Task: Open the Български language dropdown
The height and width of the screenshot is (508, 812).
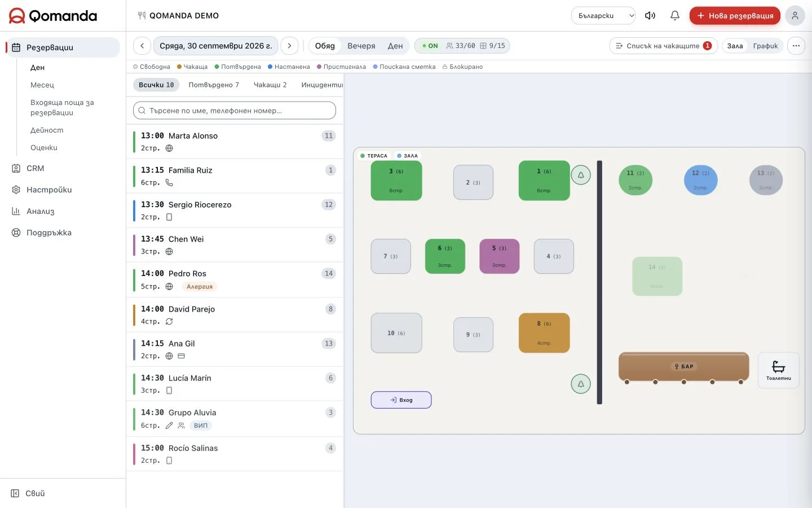Action: pyautogui.click(x=603, y=16)
